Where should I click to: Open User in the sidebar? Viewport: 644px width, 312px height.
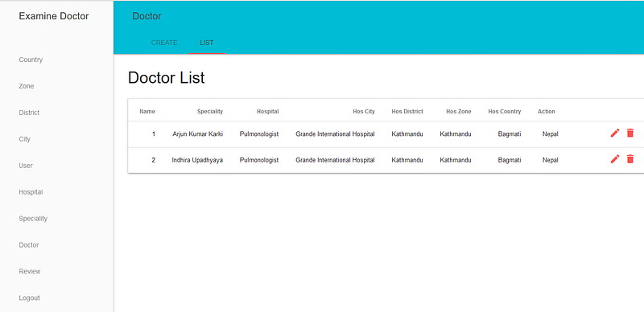[x=26, y=166]
